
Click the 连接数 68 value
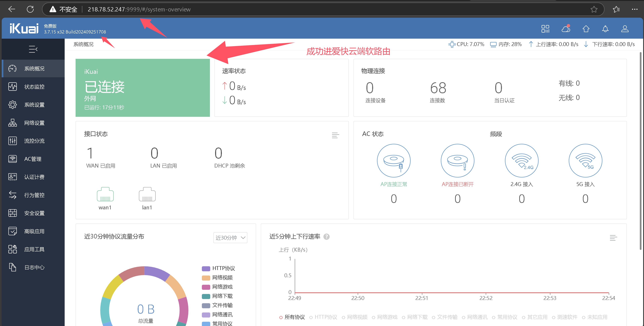click(438, 88)
